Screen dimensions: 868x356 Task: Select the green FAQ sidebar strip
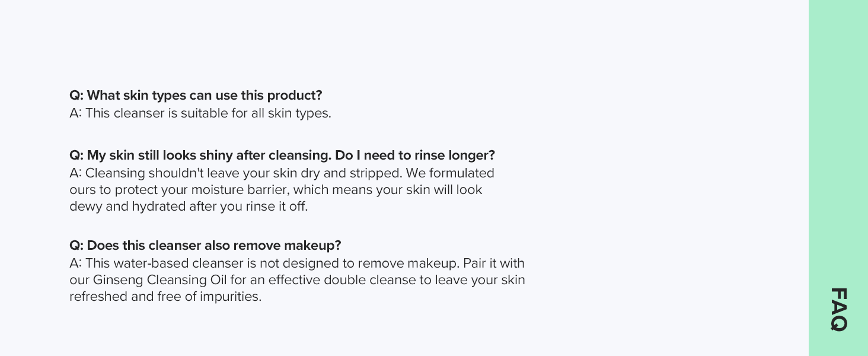coord(838,178)
